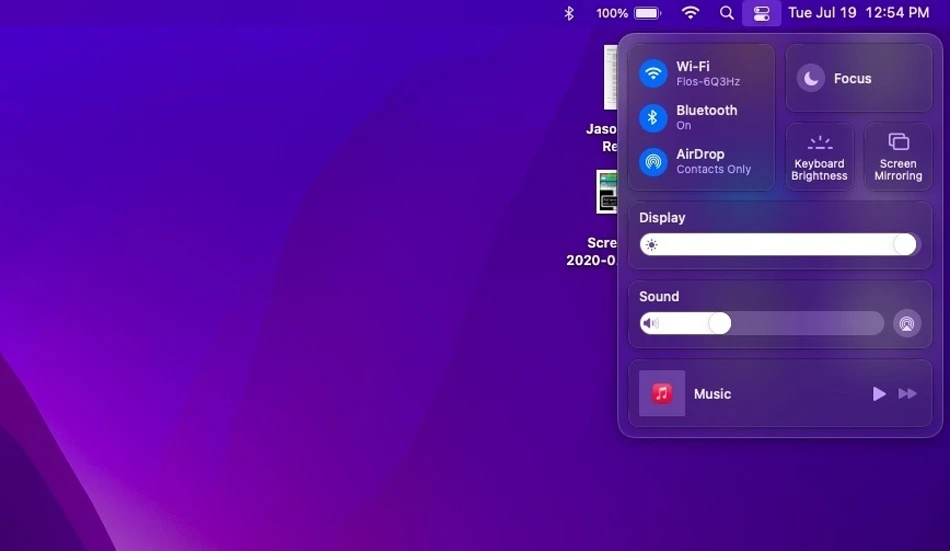Toggle the Focus moon icon
The width and height of the screenshot is (950, 551).
click(811, 78)
